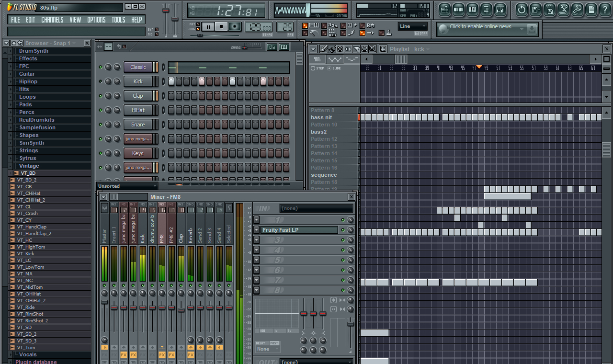The width and height of the screenshot is (613, 364).
Task: Click the Render to wave file icon
Action: point(549,9)
